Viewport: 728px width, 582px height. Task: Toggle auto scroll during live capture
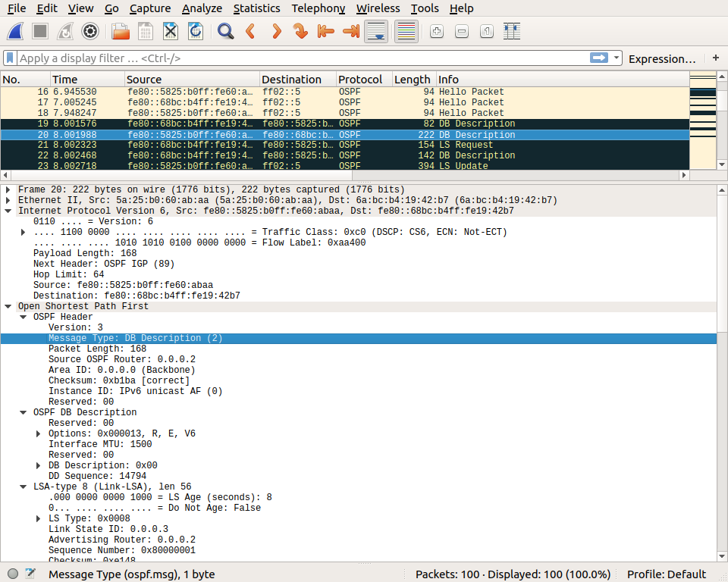click(376, 32)
